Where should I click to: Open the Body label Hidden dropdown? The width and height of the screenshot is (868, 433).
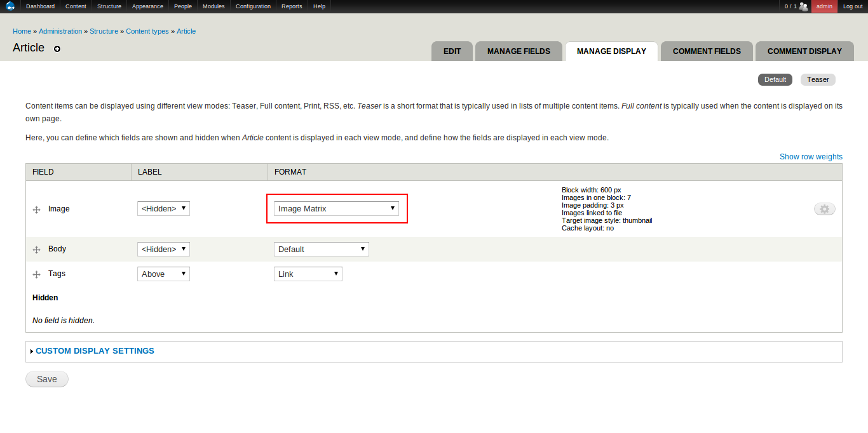click(163, 249)
